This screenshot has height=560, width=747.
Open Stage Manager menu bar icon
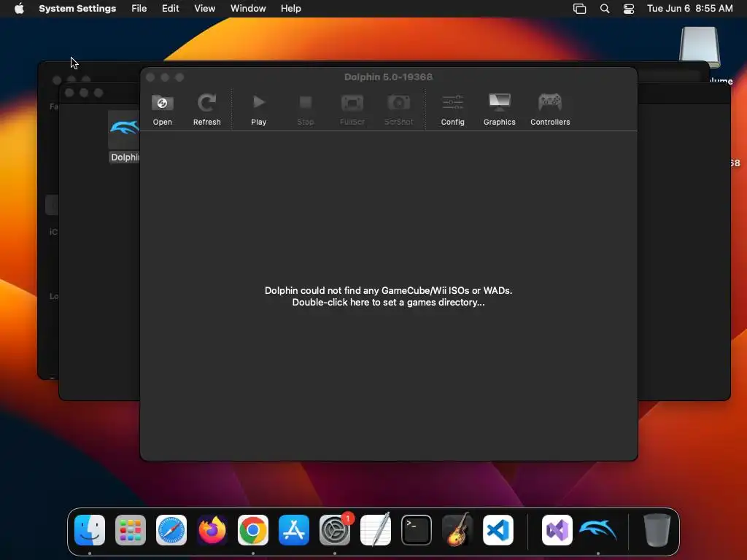(x=579, y=9)
